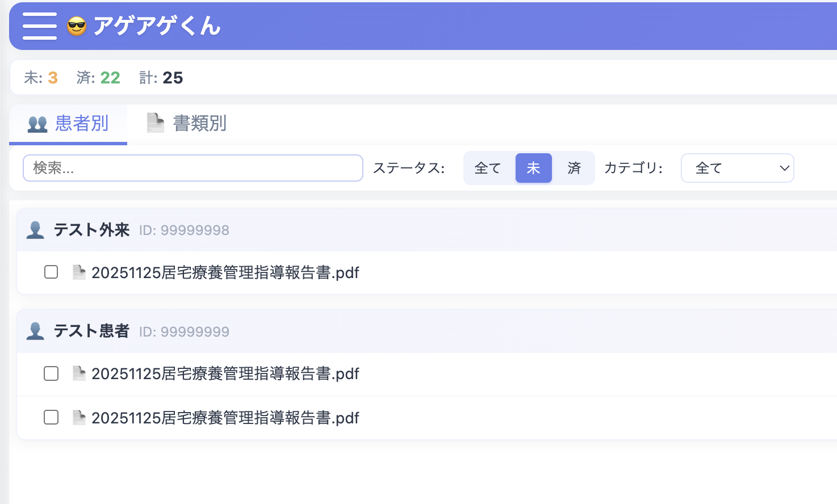Click the chevron on the category selector
This screenshot has height=504, width=837.
784,168
